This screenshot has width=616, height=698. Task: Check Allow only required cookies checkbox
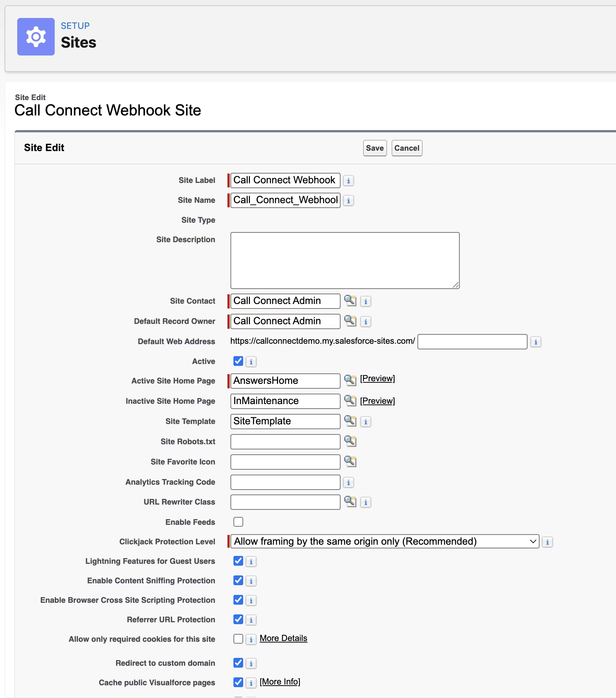(238, 639)
